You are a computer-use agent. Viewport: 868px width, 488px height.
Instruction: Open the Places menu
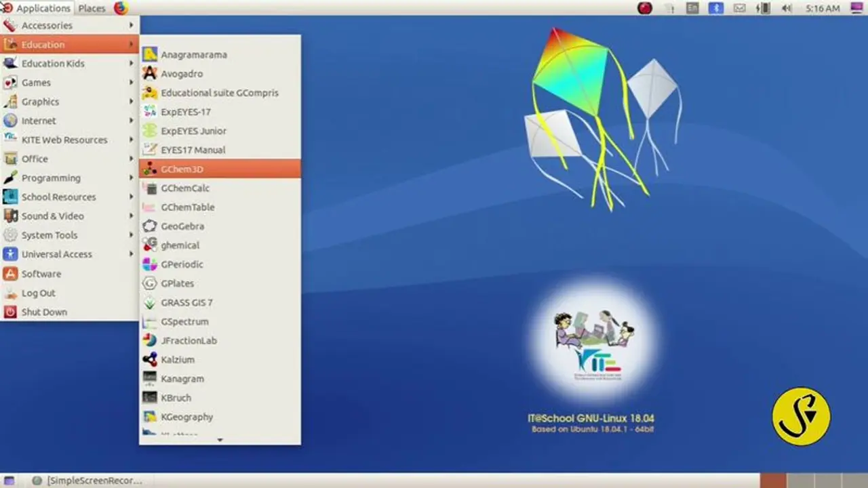point(92,8)
